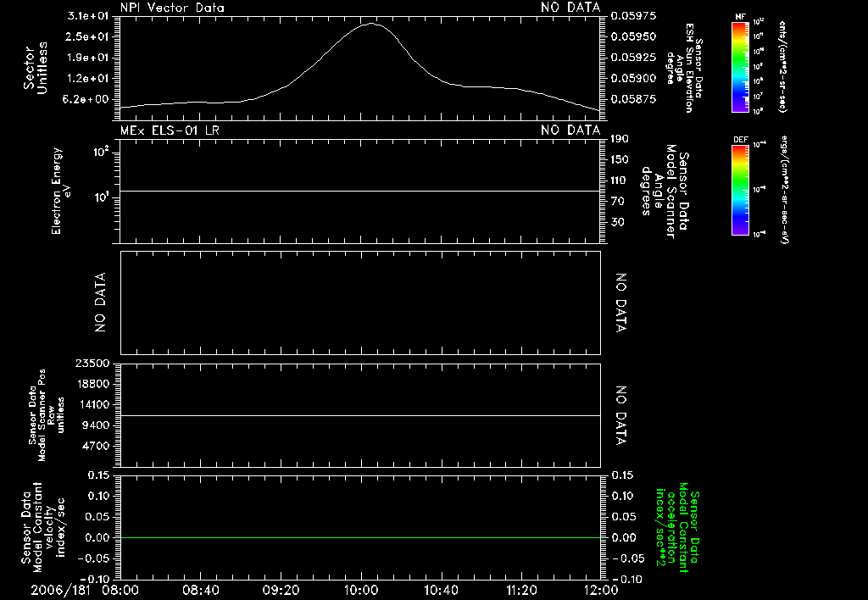
Task: Click the 'NF' label above the color bar
Action: 740,17
